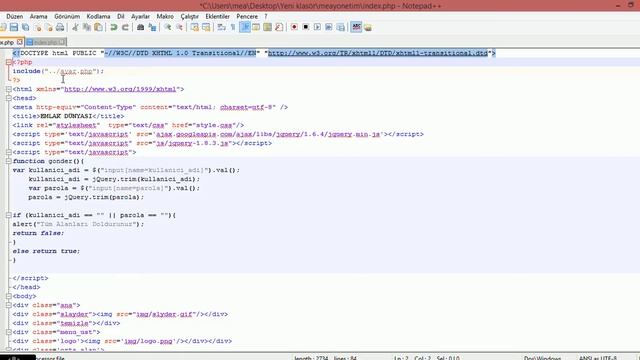Open the Pencere menu
Screen dimensions: 640x360
tap(247, 16)
